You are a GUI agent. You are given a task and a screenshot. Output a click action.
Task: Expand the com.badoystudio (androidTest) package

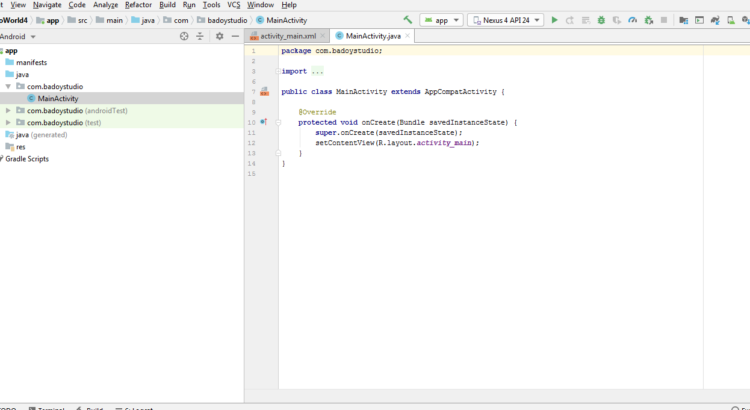tap(8, 110)
